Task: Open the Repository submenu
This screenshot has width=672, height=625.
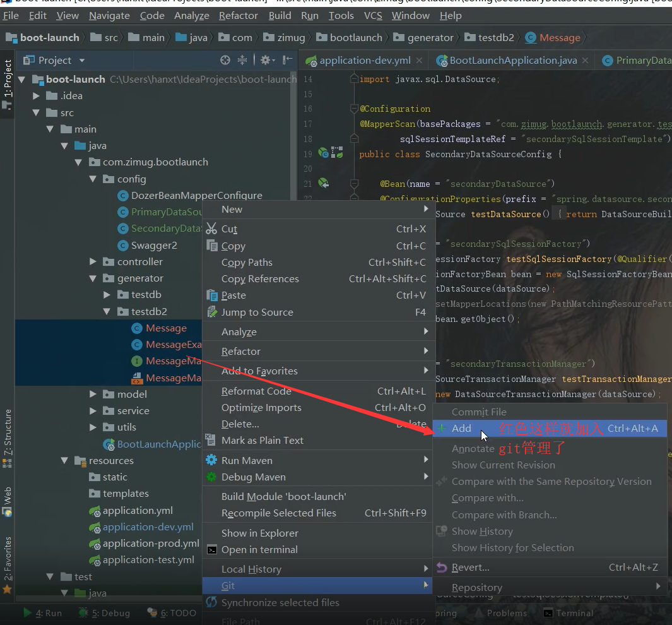Action: (x=550, y=587)
